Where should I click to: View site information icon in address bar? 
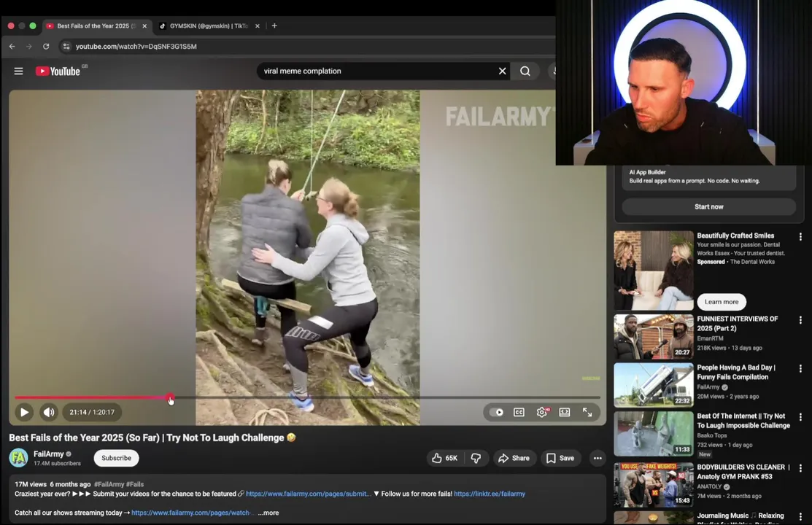point(66,46)
